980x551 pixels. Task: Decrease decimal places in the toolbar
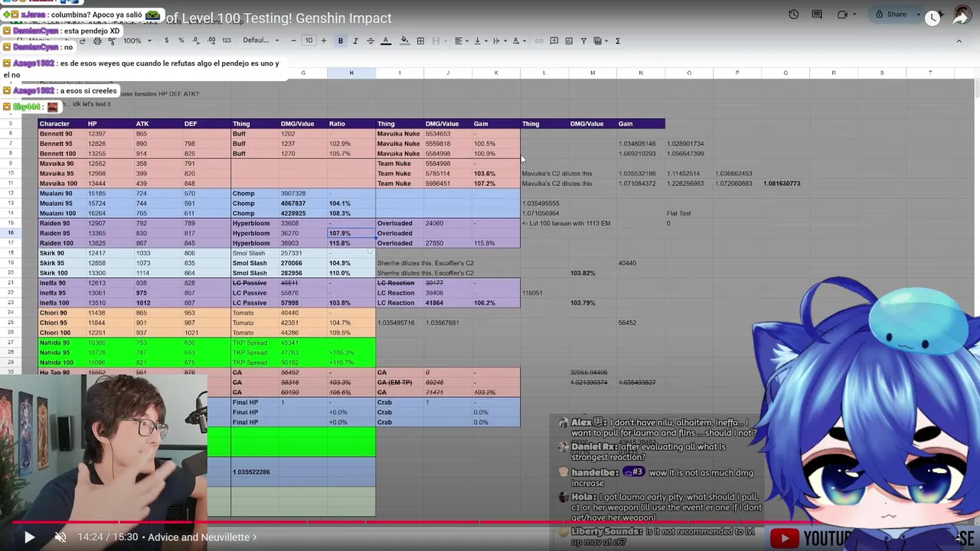pos(196,41)
